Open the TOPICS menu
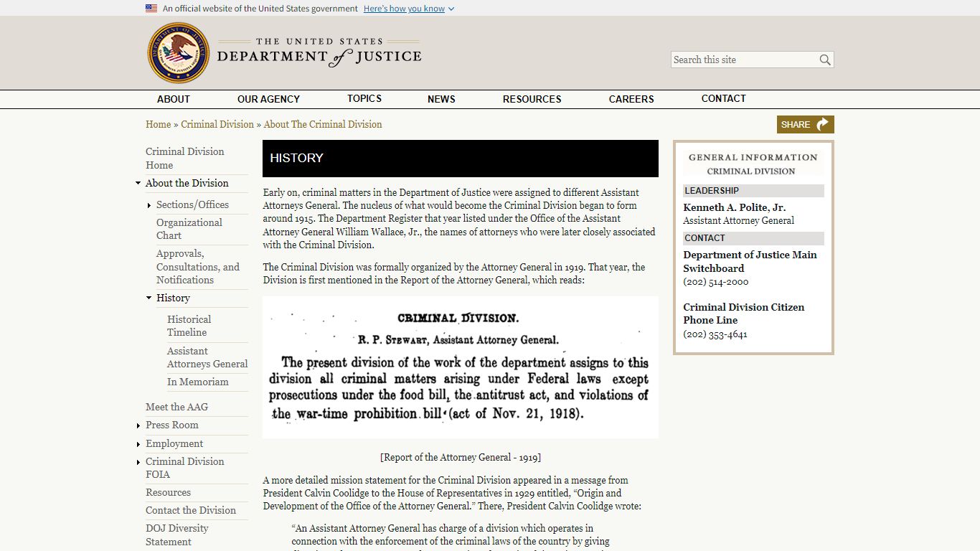 pos(364,99)
